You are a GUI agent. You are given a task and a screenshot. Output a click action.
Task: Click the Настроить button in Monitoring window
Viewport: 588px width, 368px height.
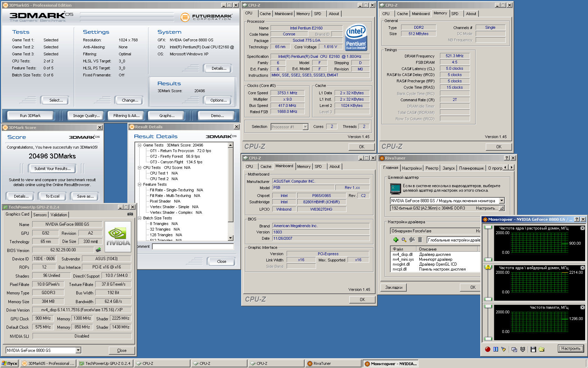point(571,348)
